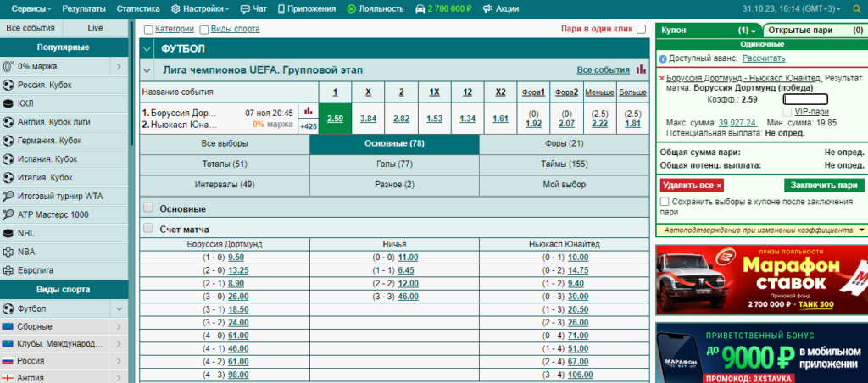The width and height of the screenshot is (868, 383).
Task: Click the Russian flag icon beside Россия
Action: click(8, 361)
